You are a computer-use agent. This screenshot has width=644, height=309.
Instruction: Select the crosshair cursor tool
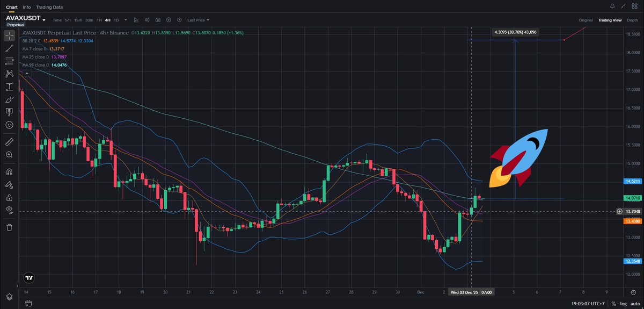(x=9, y=36)
